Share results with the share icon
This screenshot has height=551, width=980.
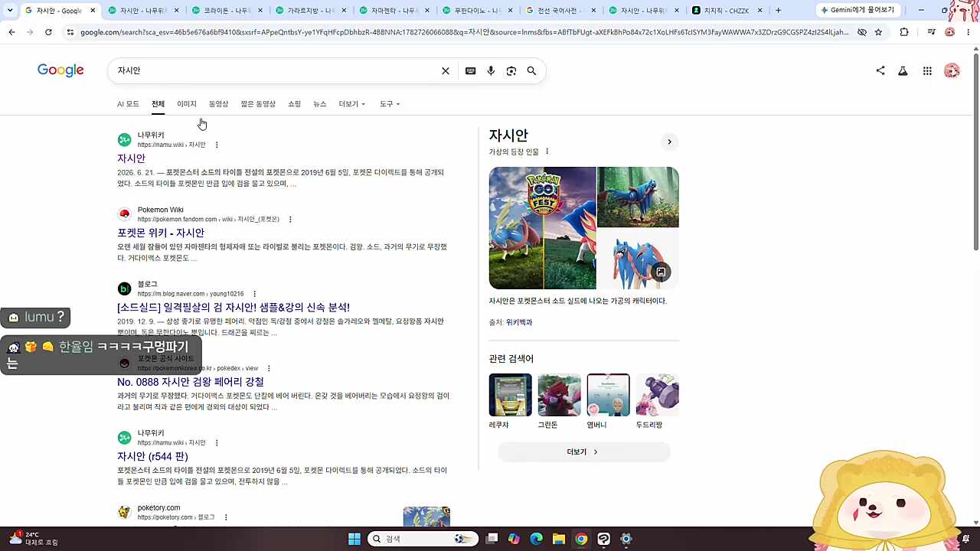880,70
